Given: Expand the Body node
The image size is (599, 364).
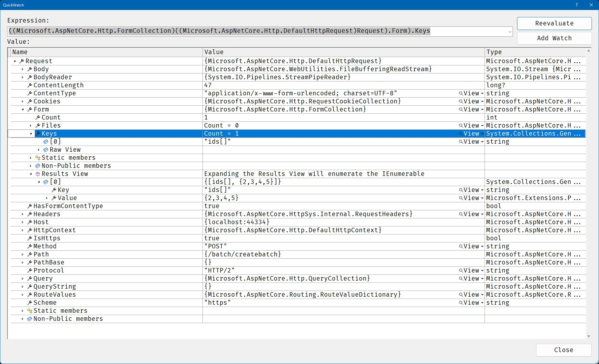Looking at the screenshot, I should point(23,69).
